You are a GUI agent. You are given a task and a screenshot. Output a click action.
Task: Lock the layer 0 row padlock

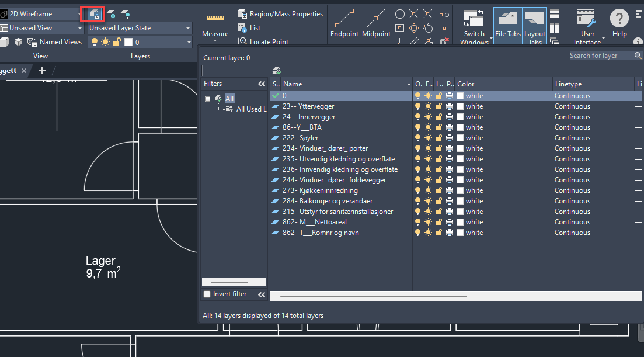[439, 95]
